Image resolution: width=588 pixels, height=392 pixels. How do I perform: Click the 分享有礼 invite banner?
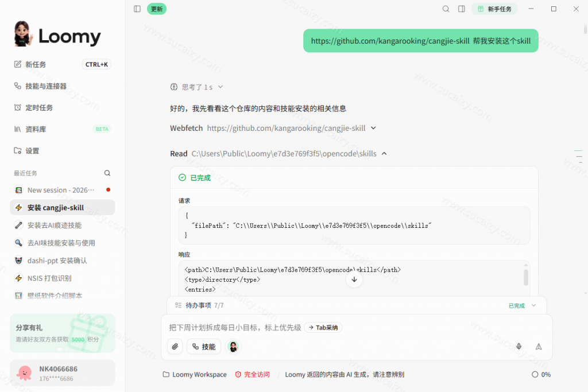(62, 333)
